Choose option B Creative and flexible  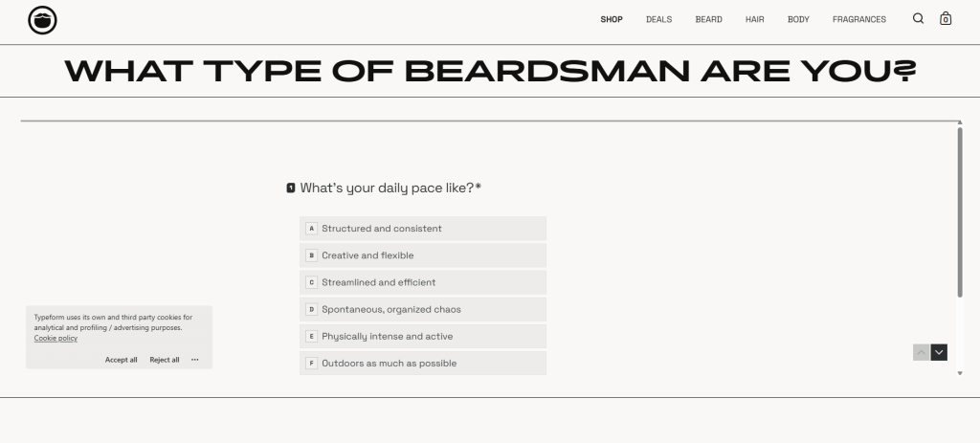click(423, 255)
